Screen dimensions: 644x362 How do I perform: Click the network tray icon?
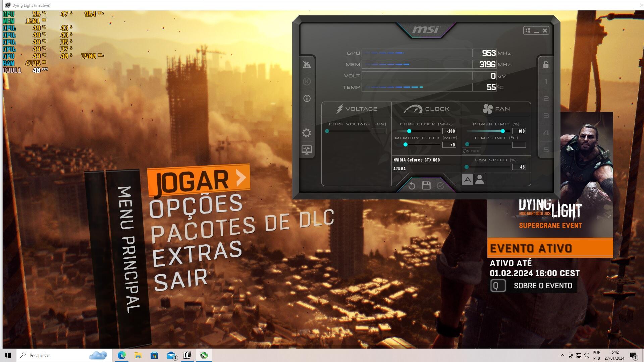(x=579, y=355)
